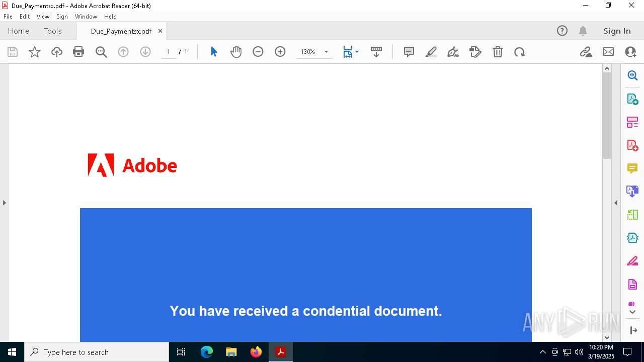Open the Edit menu
The image size is (644, 362).
coord(25,16)
